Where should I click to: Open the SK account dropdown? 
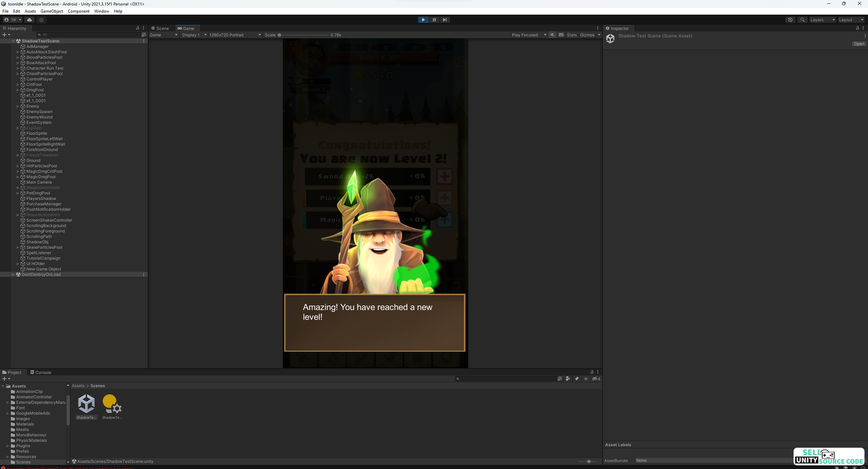(x=13, y=20)
